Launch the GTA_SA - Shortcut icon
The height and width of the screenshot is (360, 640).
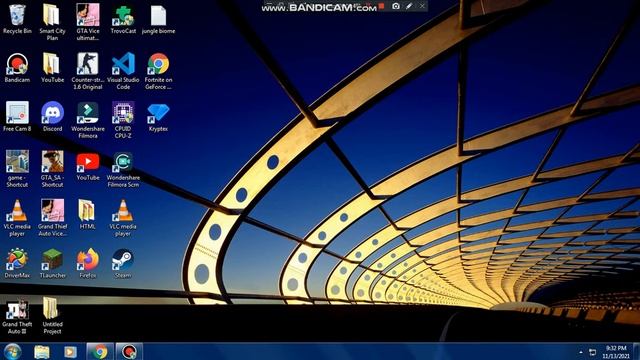tap(52, 169)
